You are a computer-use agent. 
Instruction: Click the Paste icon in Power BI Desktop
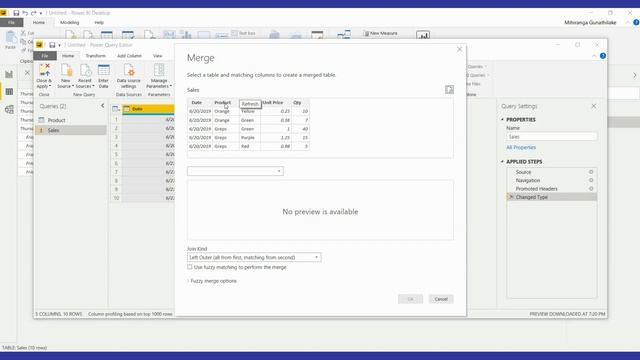click(x=10, y=40)
